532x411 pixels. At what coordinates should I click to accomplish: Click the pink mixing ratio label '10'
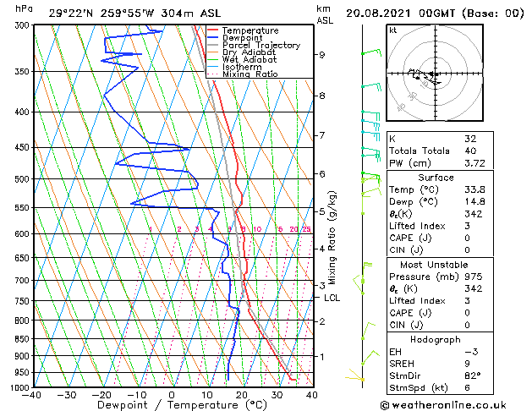click(x=257, y=229)
